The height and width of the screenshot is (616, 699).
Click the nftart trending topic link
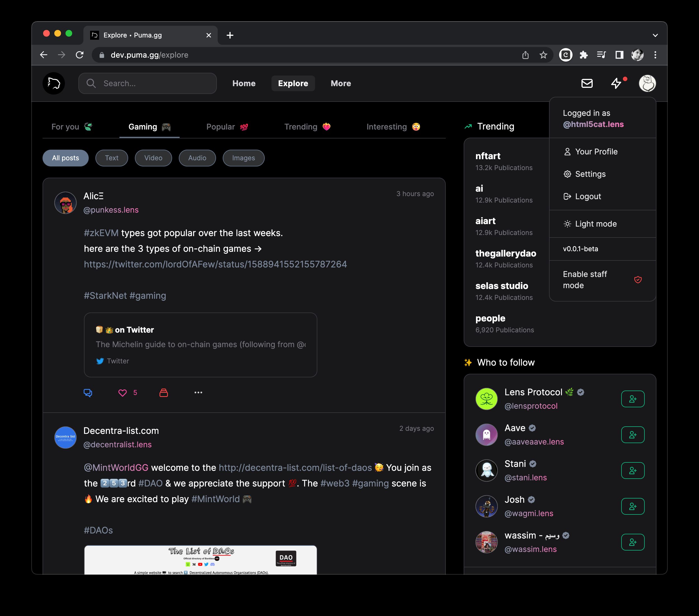487,156
